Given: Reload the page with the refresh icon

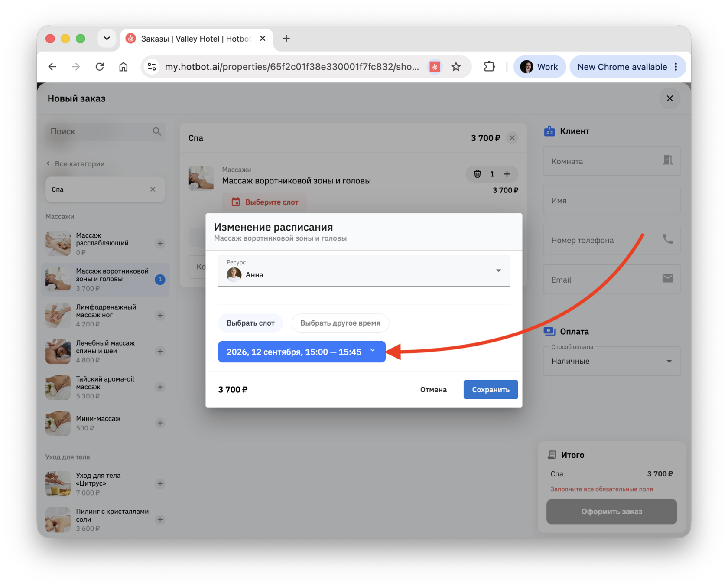Looking at the screenshot, I should coord(100,67).
